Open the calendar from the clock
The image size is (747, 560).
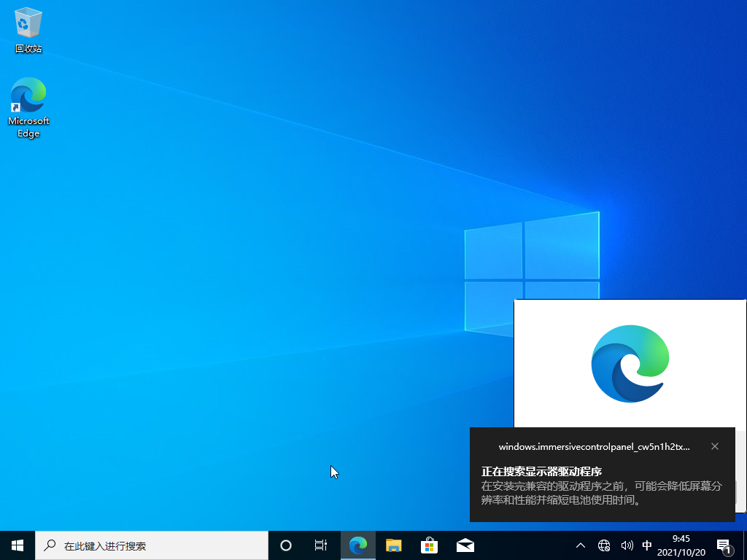(681, 545)
